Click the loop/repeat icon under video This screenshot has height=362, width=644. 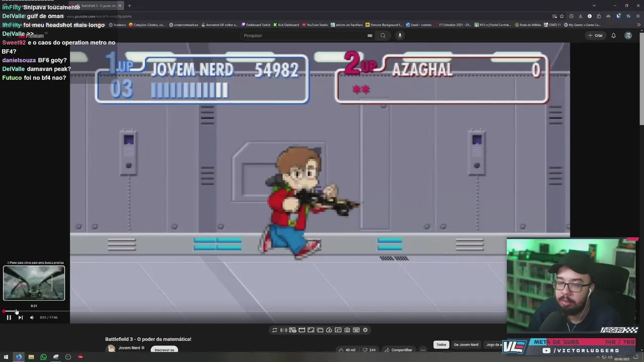pyautogui.click(x=274, y=330)
